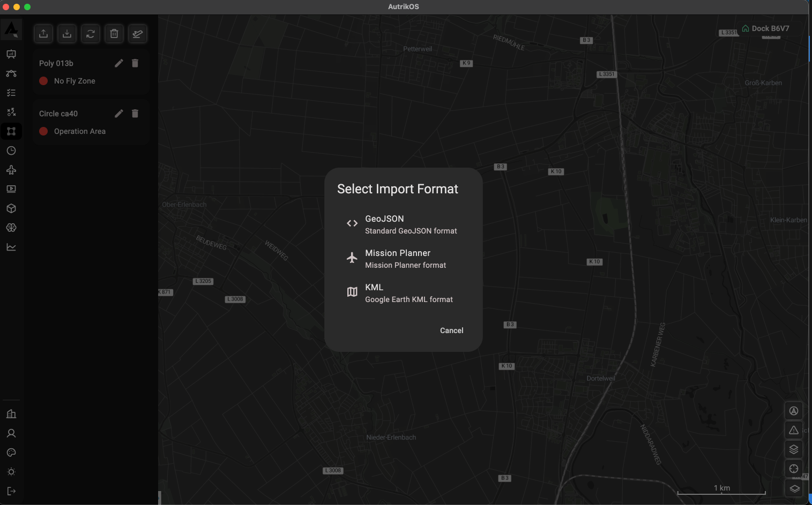Open the checklist icon in the sidebar
The width and height of the screenshot is (812, 505).
[x=11, y=93]
